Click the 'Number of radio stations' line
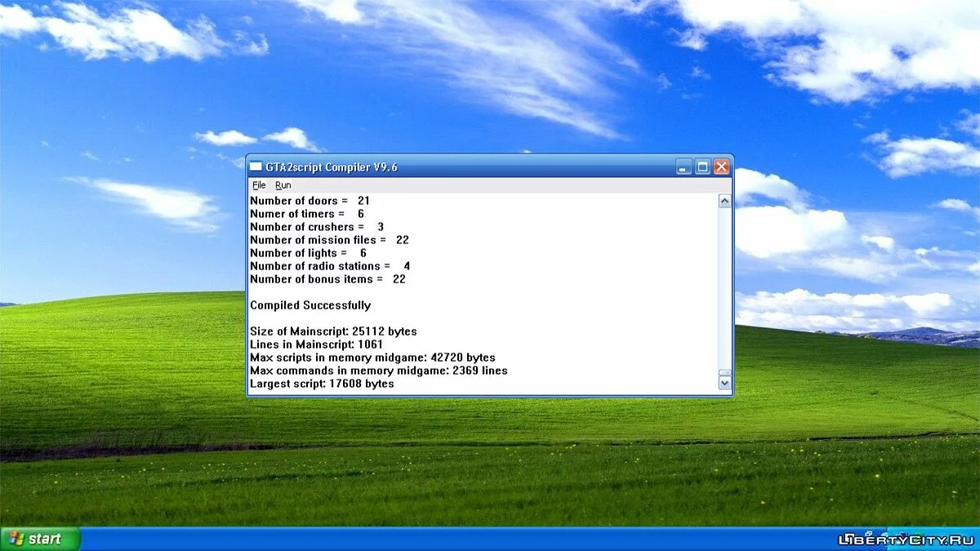This screenshot has width=980, height=551. [x=330, y=266]
